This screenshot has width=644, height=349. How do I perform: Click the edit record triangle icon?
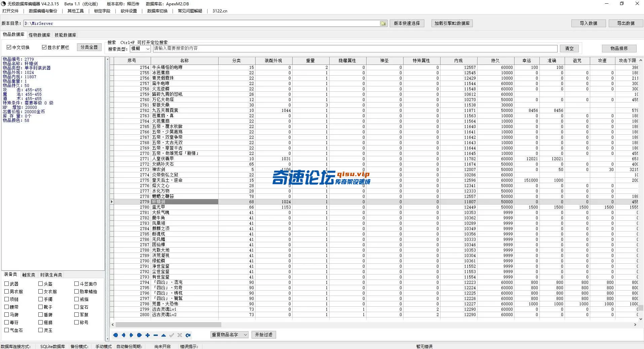click(163, 335)
